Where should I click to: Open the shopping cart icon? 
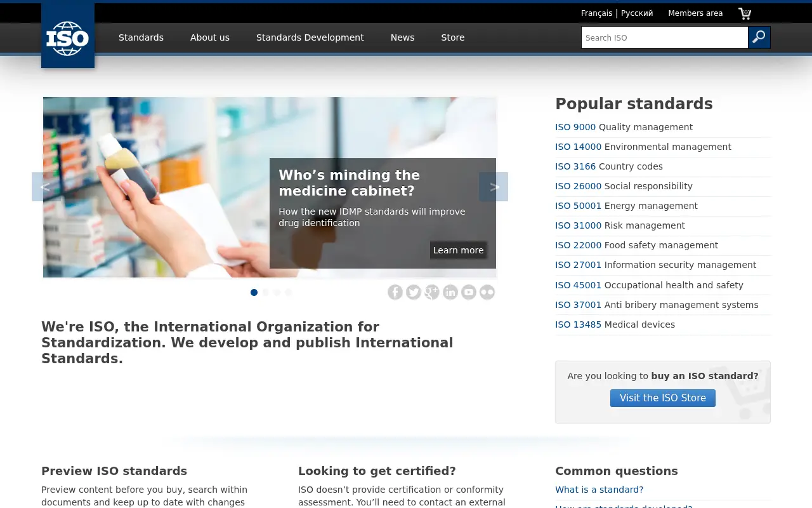[x=745, y=13]
